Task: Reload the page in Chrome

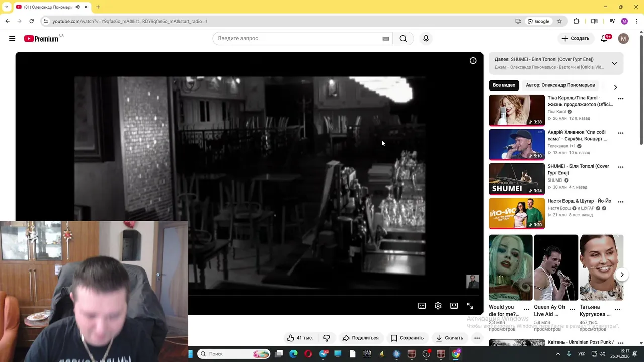Action: click(x=31, y=21)
